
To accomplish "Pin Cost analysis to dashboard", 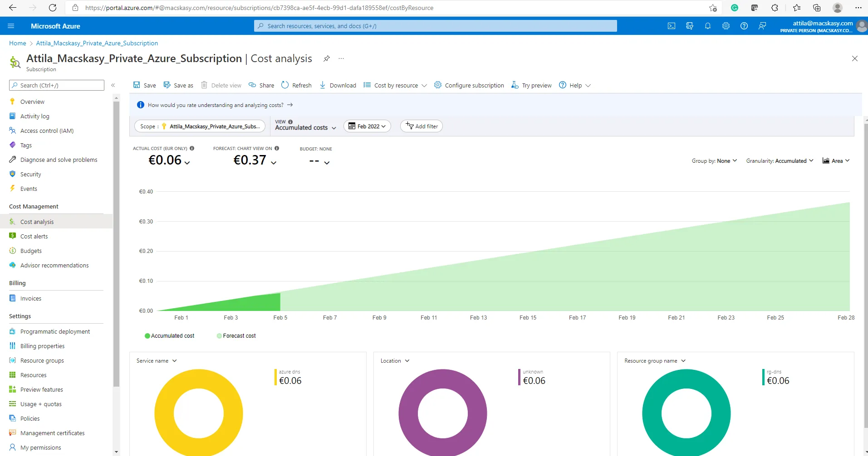I will [326, 58].
